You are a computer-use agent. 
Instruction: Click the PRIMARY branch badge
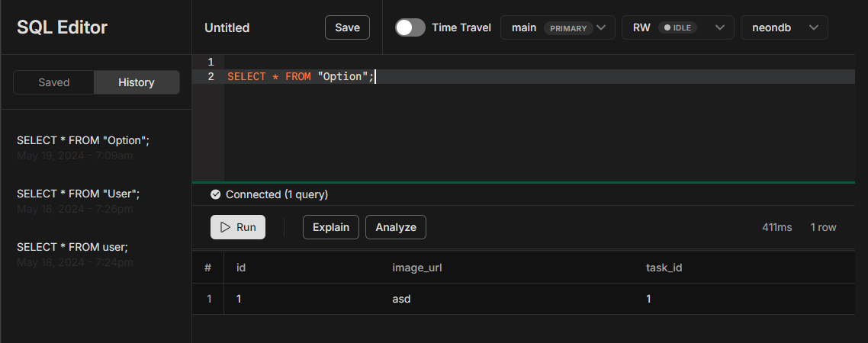[x=568, y=28]
